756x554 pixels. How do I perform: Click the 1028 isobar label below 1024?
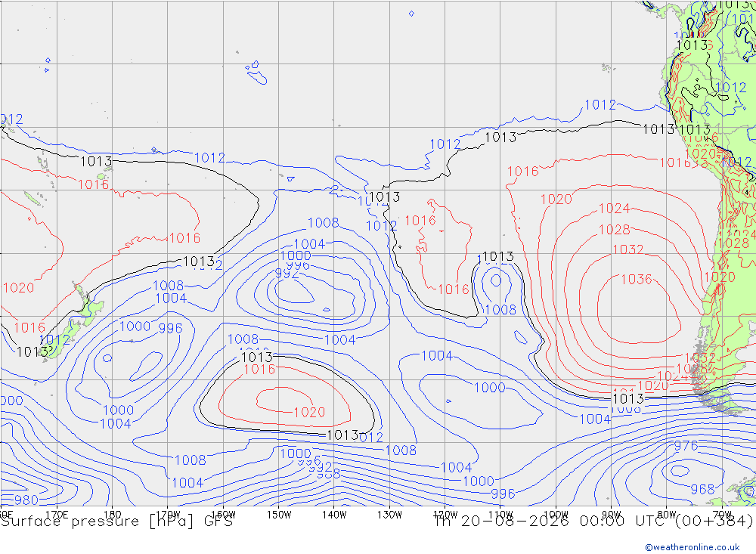[614, 230]
